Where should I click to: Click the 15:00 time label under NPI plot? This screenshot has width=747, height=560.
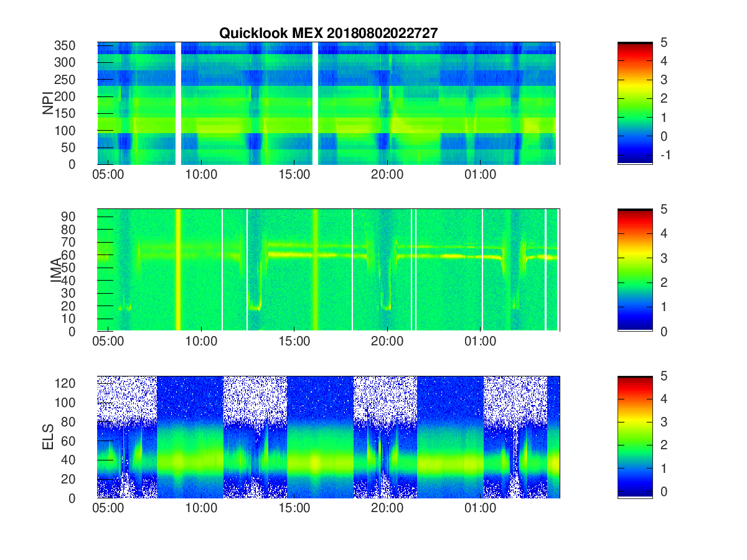[x=294, y=175]
